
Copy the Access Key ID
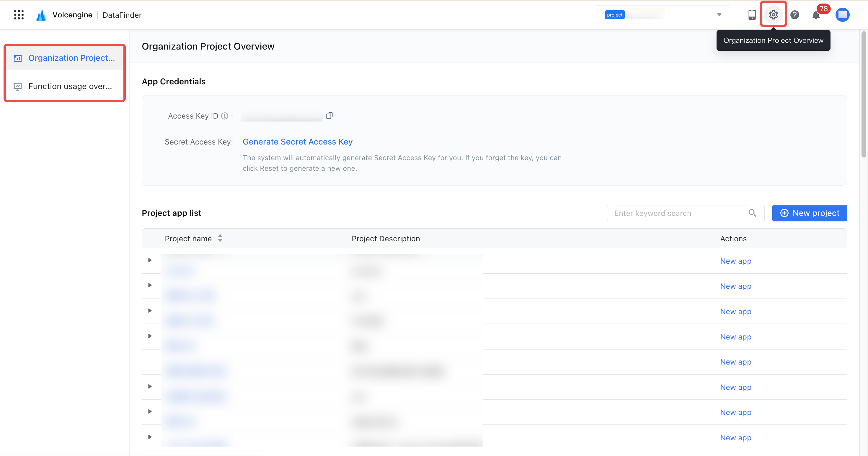329,116
